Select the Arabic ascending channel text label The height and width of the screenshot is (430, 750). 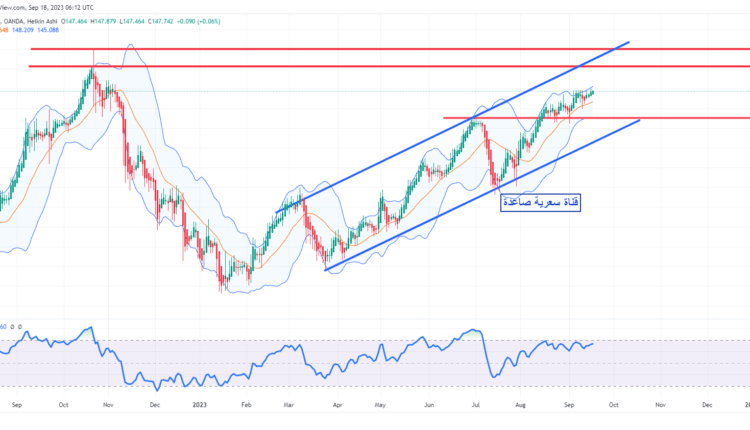[x=540, y=202]
